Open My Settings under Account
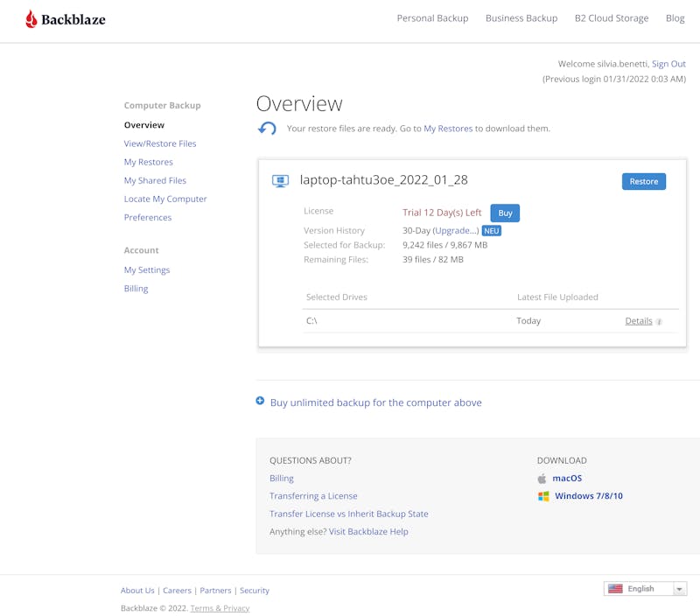Viewport: 700px width, 616px height. point(147,270)
